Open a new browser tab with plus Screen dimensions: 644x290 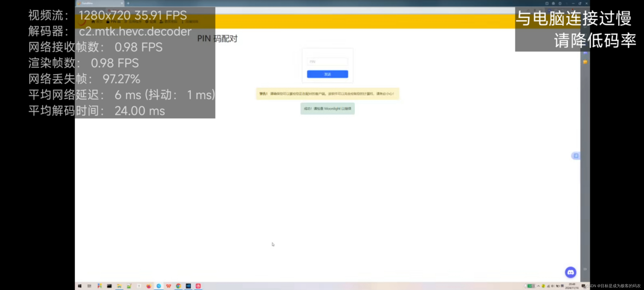click(128, 3)
